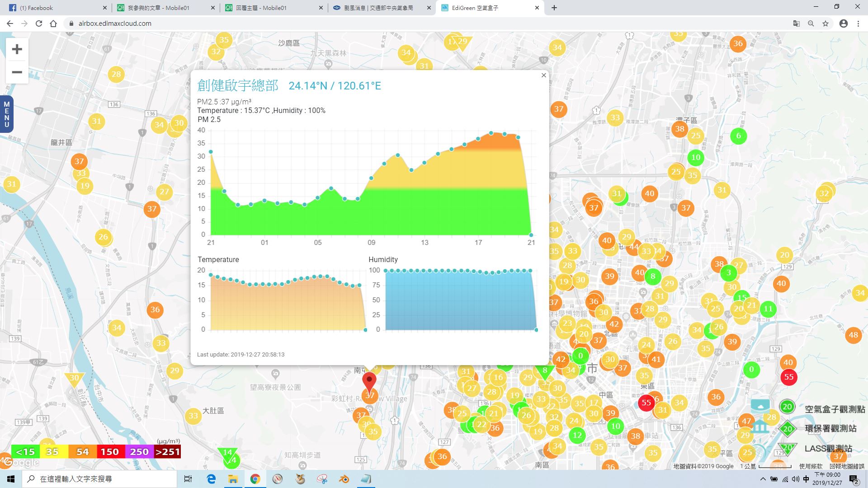Open Blender from the taskbar
This screenshot has height=488, width=868.
click(344, 479)
